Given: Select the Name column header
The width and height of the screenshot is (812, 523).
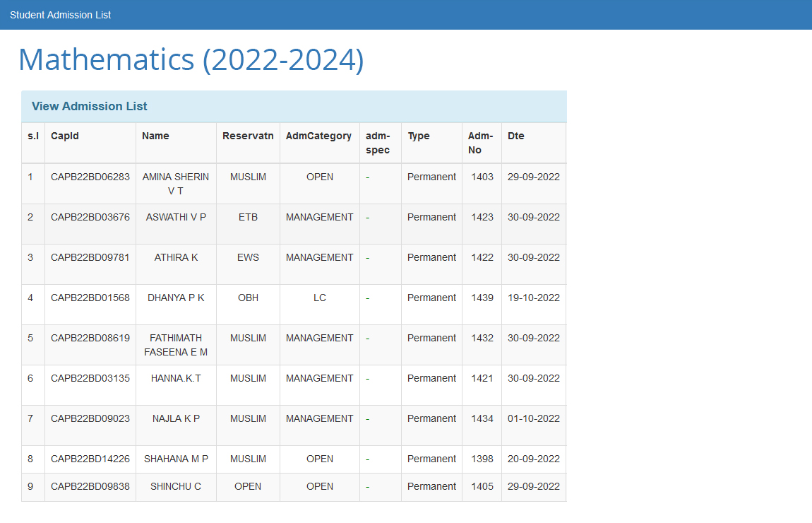Looking at the screenshot, I should click(155, 136).
